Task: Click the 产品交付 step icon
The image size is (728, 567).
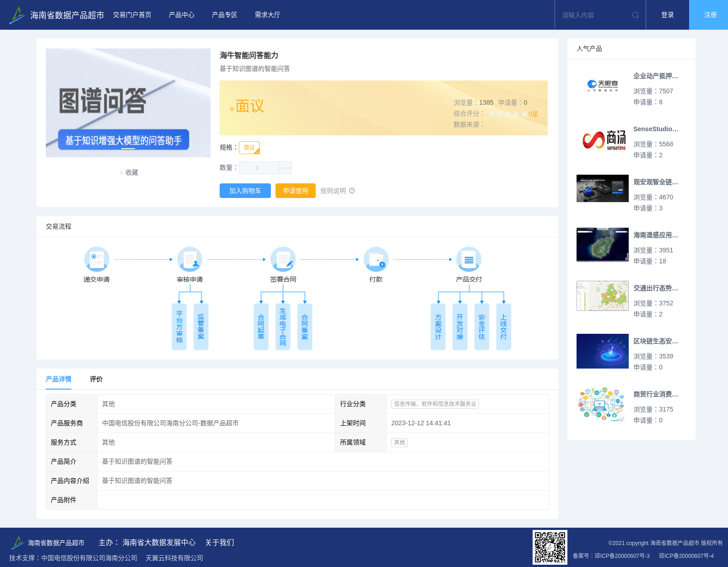Action: [x=469, y=259]
